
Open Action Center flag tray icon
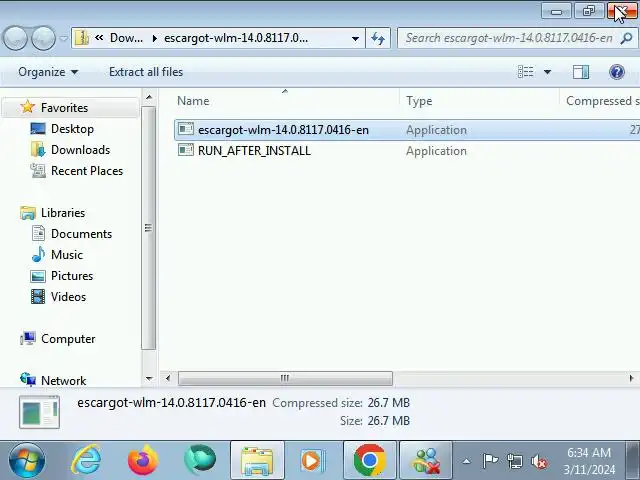490,461
